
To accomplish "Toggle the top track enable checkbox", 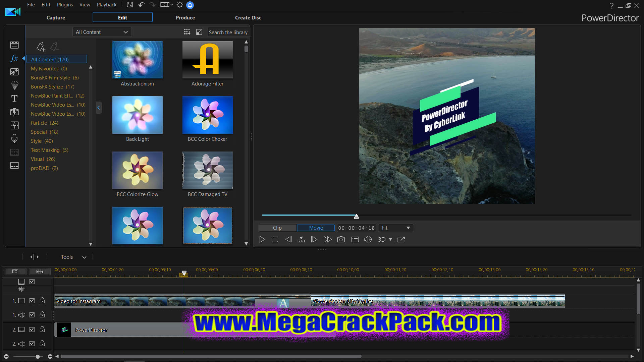I will click(x=32, y=282).
